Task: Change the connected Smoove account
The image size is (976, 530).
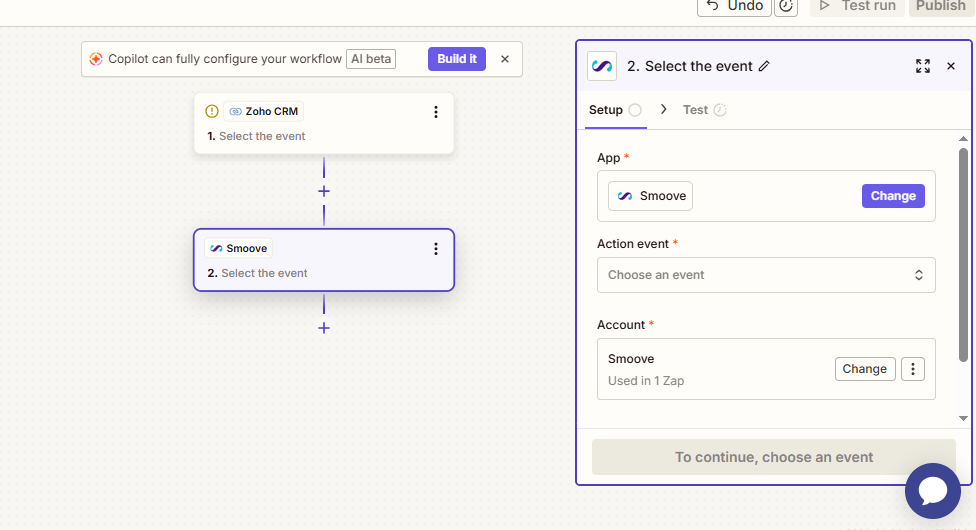Action: (864, 369)
